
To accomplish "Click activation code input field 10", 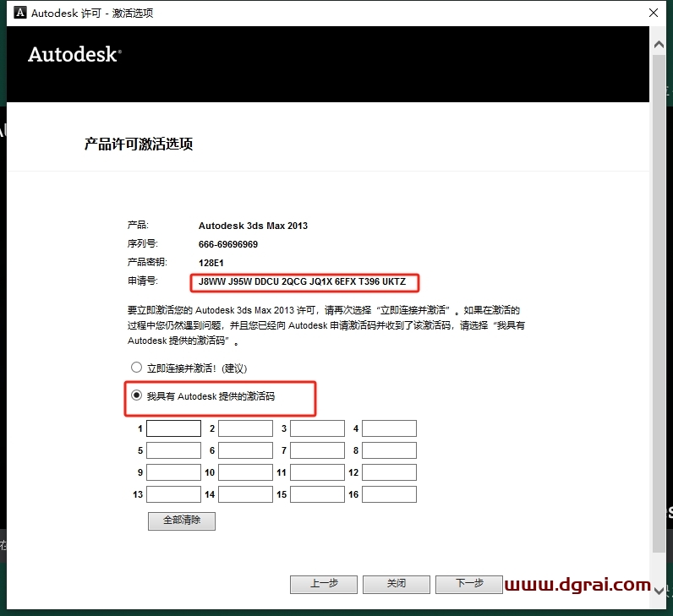I will point(245,472).
